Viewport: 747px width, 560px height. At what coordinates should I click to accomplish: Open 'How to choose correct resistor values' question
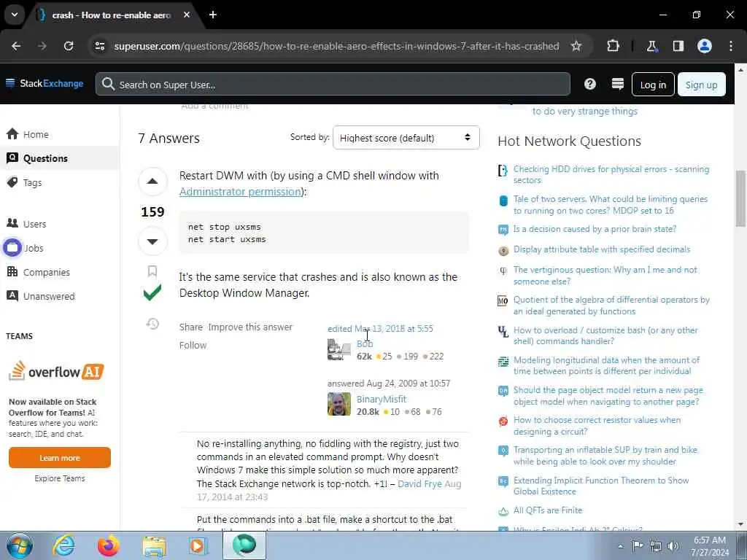coord(597,426)
